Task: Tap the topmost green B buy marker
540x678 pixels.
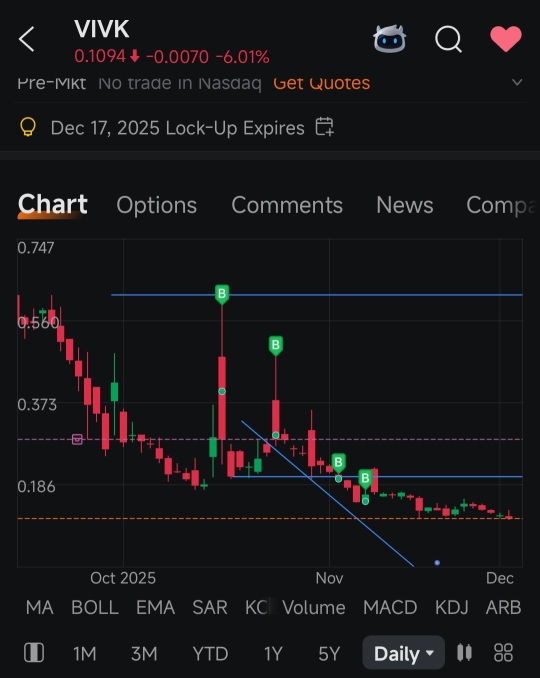Action: 222,294
